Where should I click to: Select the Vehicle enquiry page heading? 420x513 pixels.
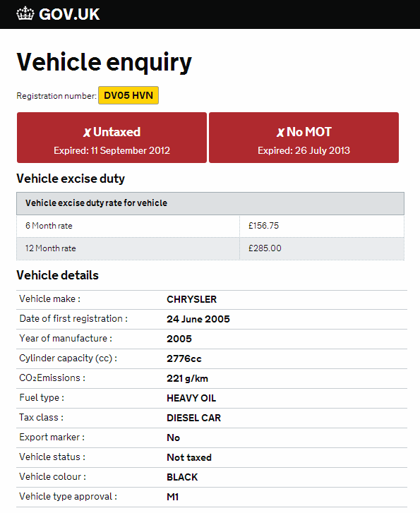pyautogui.click(x=104, y=62)
